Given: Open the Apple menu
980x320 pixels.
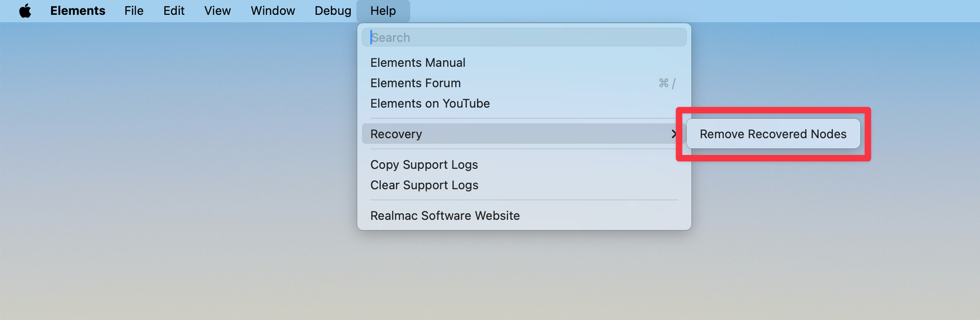Looking at the screenshot, I should tap(25, 11).
